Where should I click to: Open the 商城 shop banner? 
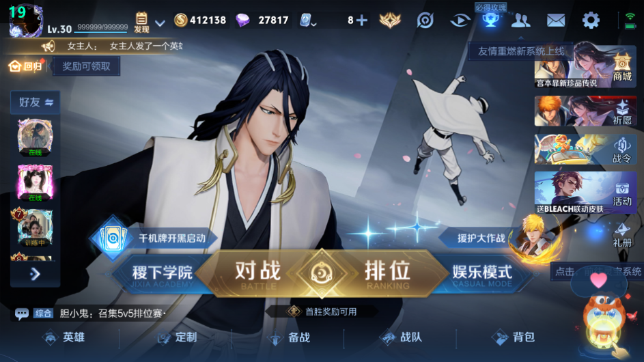click(x=585, y=68)
